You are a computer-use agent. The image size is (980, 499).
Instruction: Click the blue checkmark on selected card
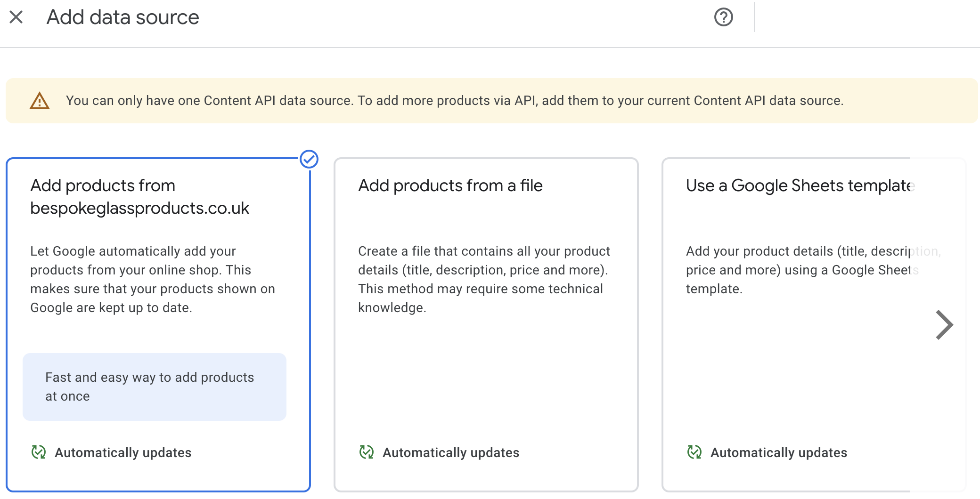[309, 159]
